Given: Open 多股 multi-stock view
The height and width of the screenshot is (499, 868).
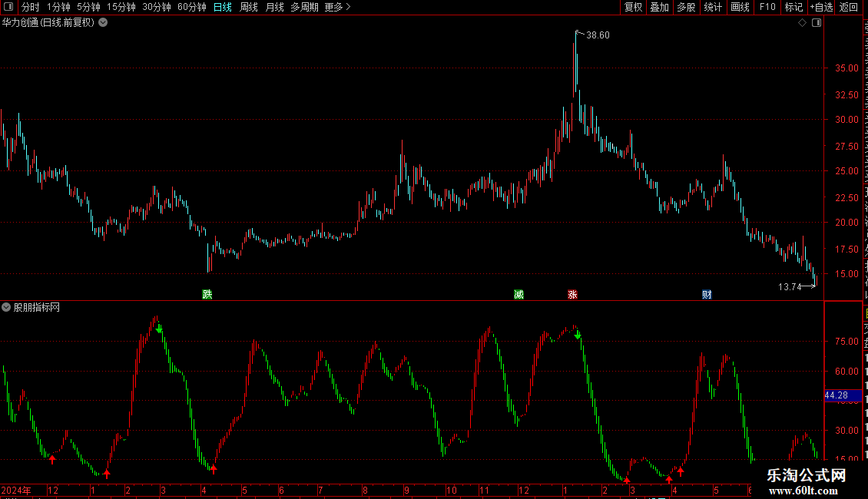Looking at the screenshot, I should tap(687, 7).
